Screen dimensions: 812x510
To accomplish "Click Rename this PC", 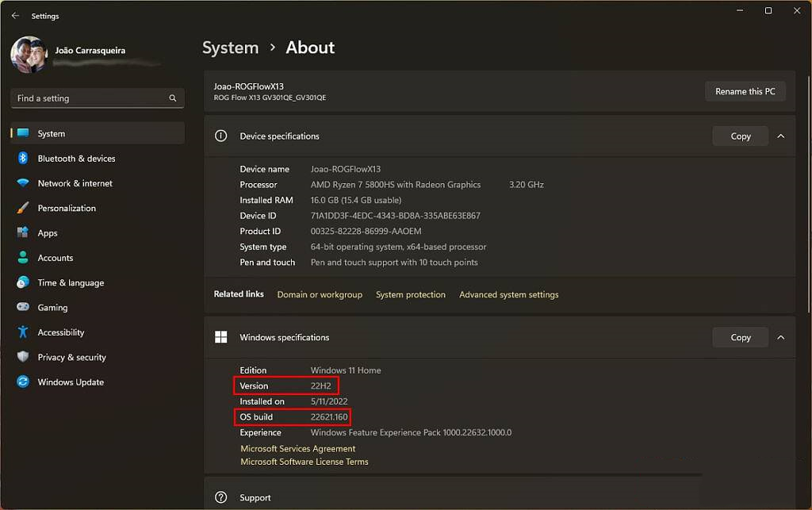I will [745, 91].
